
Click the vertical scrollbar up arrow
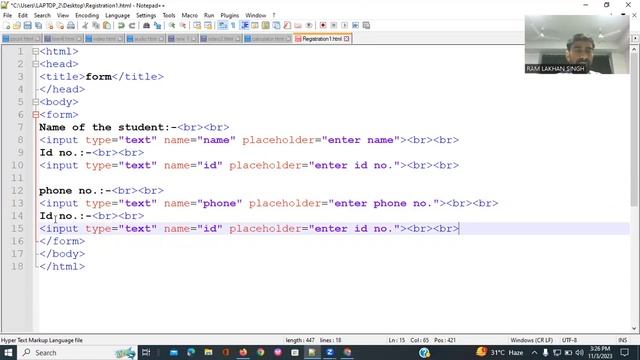pyautogui.click(x=634, y=49)
